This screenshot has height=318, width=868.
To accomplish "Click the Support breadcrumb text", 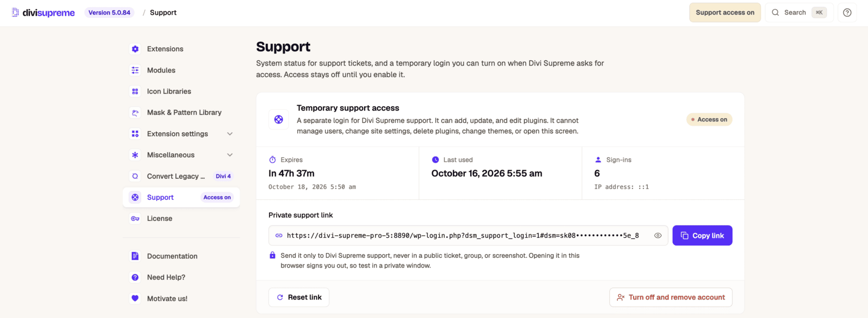I will tap(163, 12).
